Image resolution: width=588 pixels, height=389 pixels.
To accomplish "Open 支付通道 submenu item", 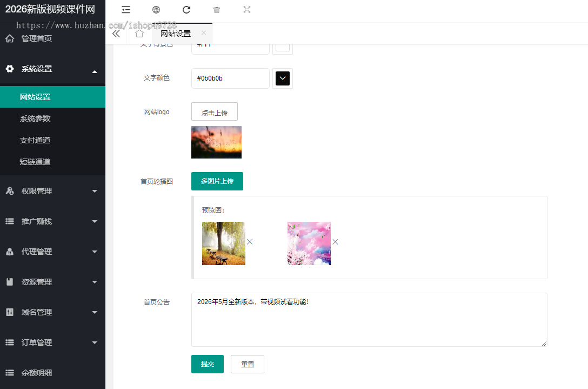I will tap(52, 140).
